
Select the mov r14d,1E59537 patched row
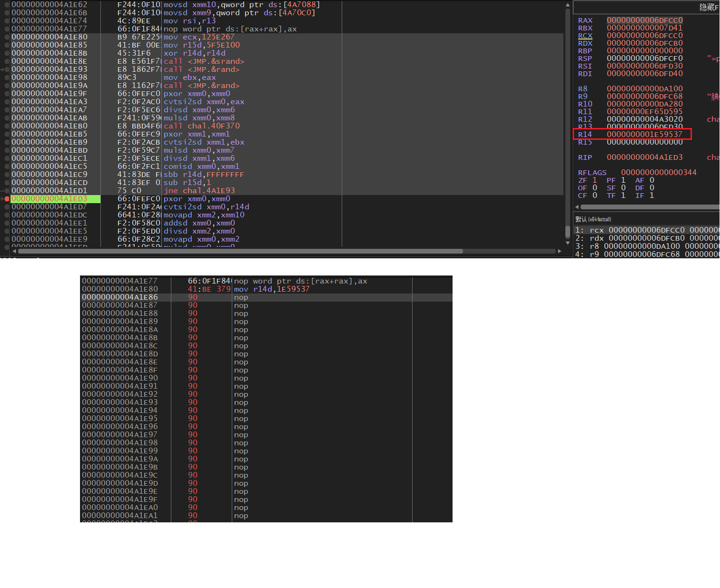pyautogui.click(x=271, y=289)
